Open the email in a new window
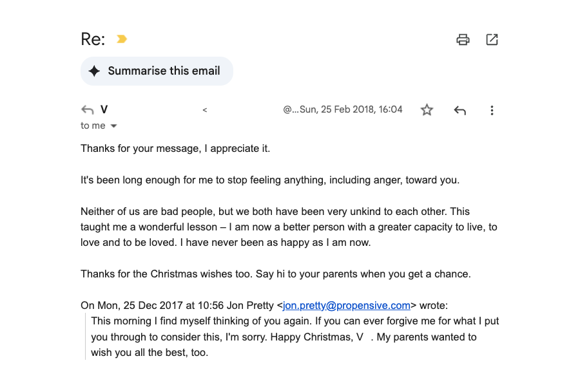The height and width of the screenshot is (392, 580). (492, 40)
